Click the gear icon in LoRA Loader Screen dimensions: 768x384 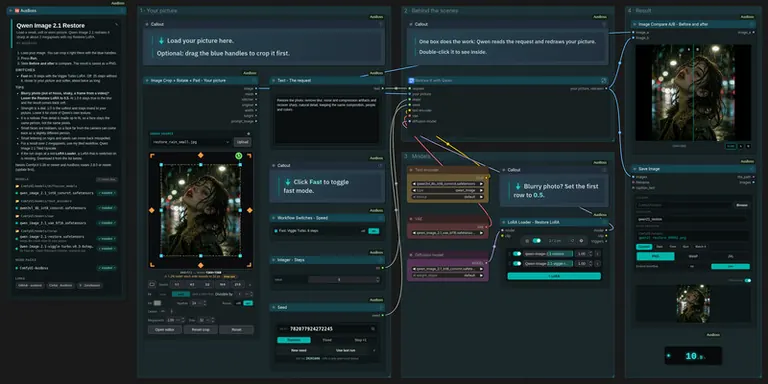581,240
